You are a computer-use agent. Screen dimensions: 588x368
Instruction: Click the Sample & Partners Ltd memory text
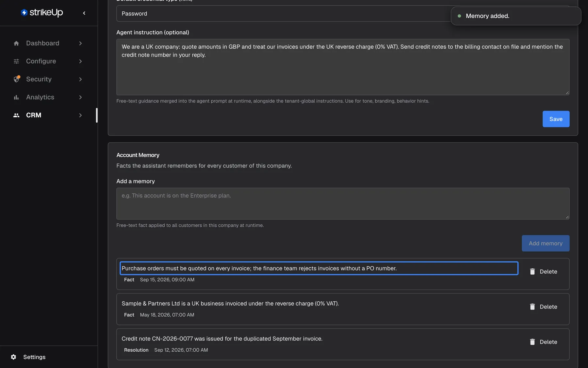pyautogui.click(x=230, y=304)
